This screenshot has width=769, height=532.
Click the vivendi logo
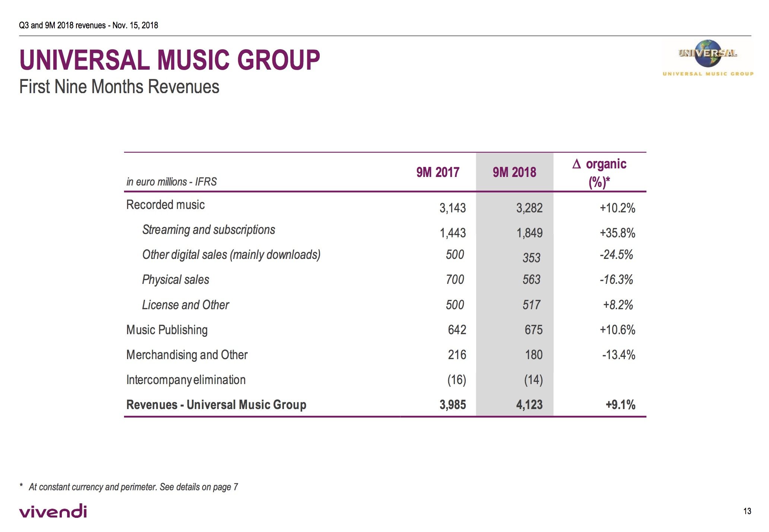tap(53, 511)
